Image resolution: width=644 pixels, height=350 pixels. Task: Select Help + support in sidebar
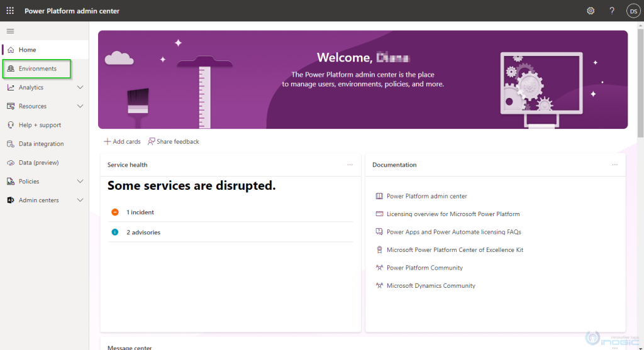pyautogui.click(x=40, y=125)
